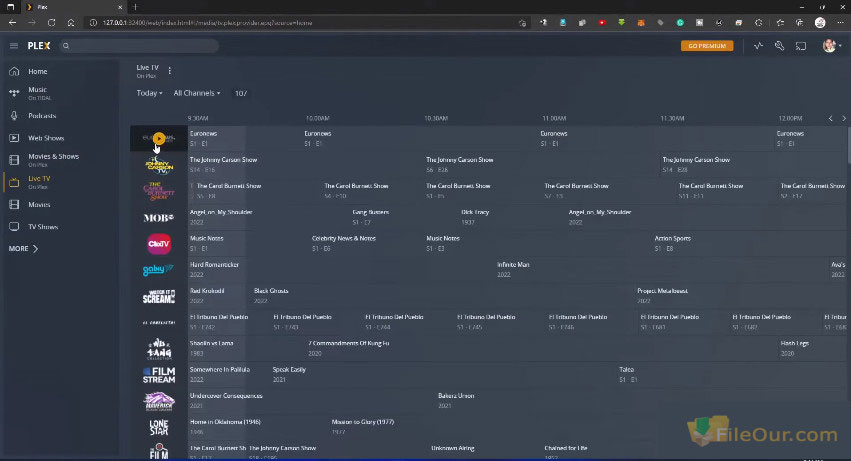
Task: Open settings wrench icon
Action: [x=779, y=46]
